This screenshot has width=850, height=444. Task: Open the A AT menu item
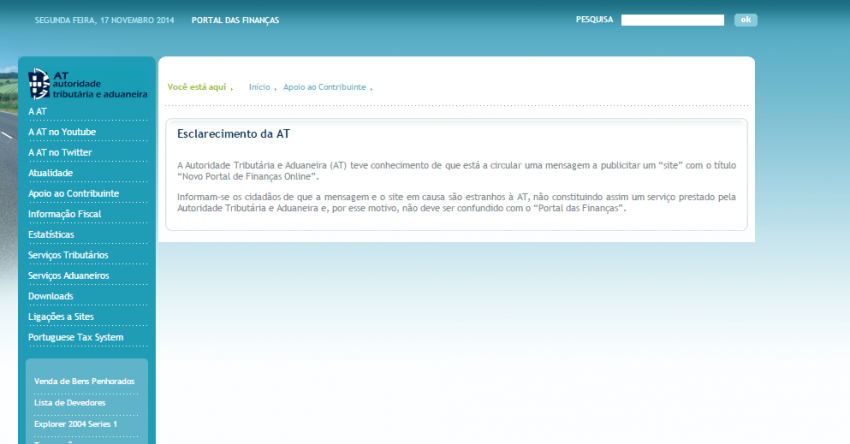(38, 111)
